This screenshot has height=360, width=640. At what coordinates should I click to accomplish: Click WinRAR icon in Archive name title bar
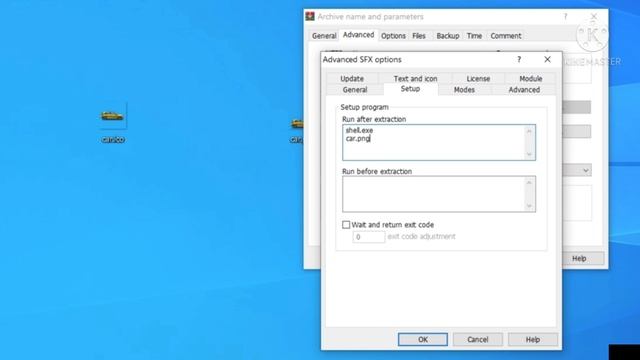[310, 16]
